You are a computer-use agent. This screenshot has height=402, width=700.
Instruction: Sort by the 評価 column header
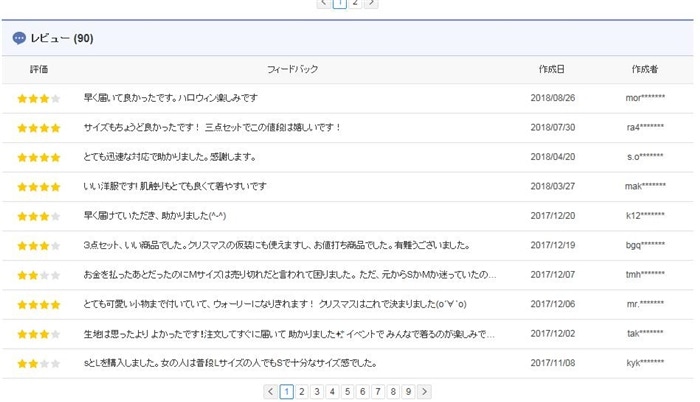39,69
